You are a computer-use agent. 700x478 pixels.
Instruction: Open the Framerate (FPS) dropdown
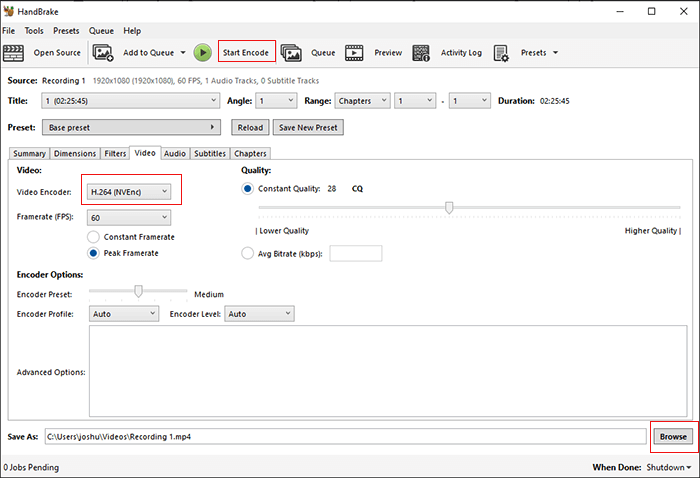tap(129, 218)
